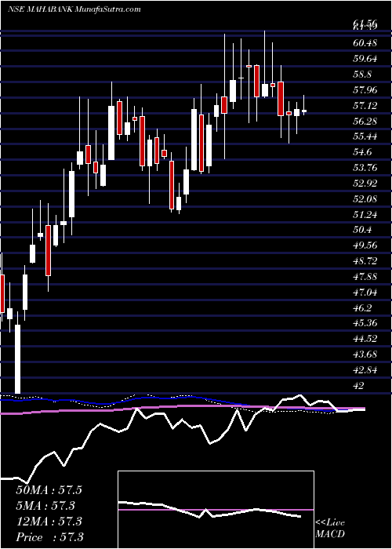Select the 44.52 price axis label
392x549 pixels.
[365, 339]
